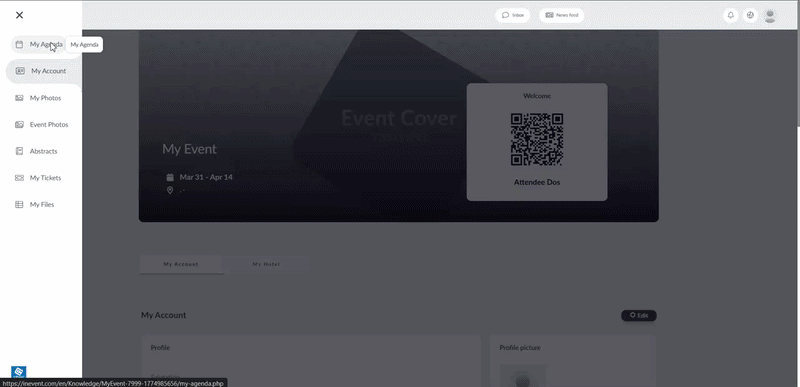Click the My Account ID card icon
This screenshot has width=800, height=387.
20,71
